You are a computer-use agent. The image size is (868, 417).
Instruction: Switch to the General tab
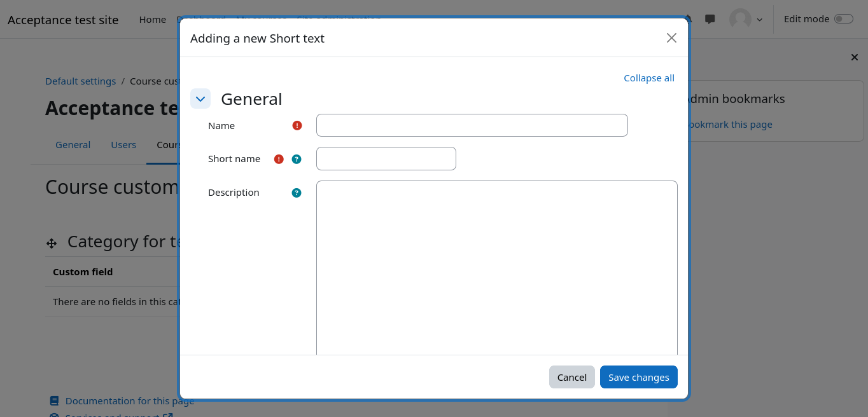[73, 145]
